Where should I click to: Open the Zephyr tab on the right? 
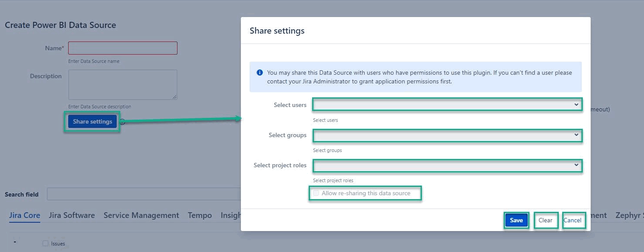(x=630, y=215)
